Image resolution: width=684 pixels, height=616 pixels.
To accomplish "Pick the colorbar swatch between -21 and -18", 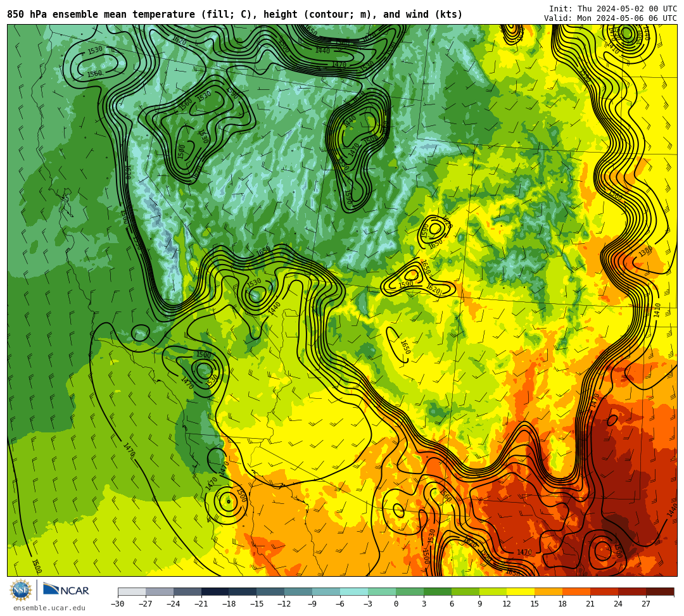I will pos(215,591).
